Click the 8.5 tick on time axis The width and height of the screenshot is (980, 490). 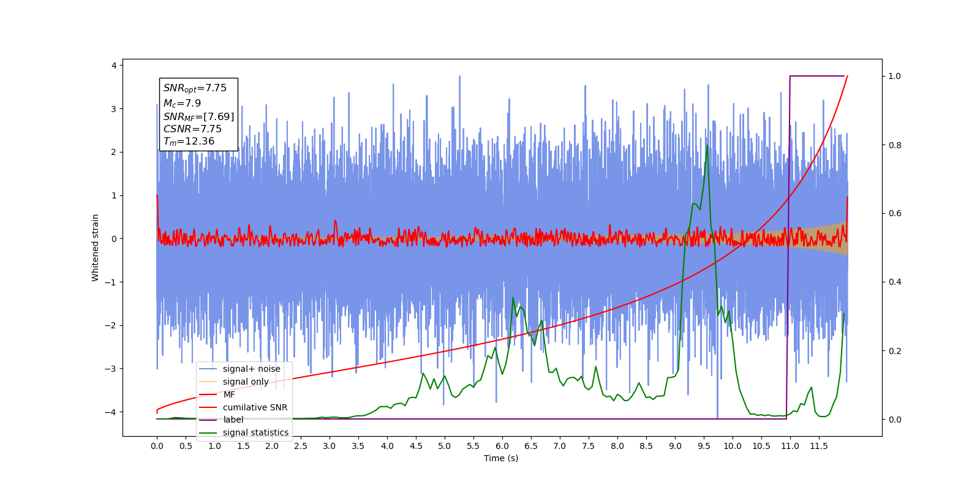coord(646,446)
